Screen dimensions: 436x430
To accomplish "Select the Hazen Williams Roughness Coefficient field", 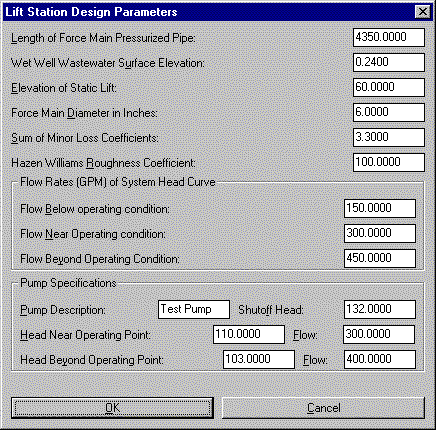I will (389, 162).
